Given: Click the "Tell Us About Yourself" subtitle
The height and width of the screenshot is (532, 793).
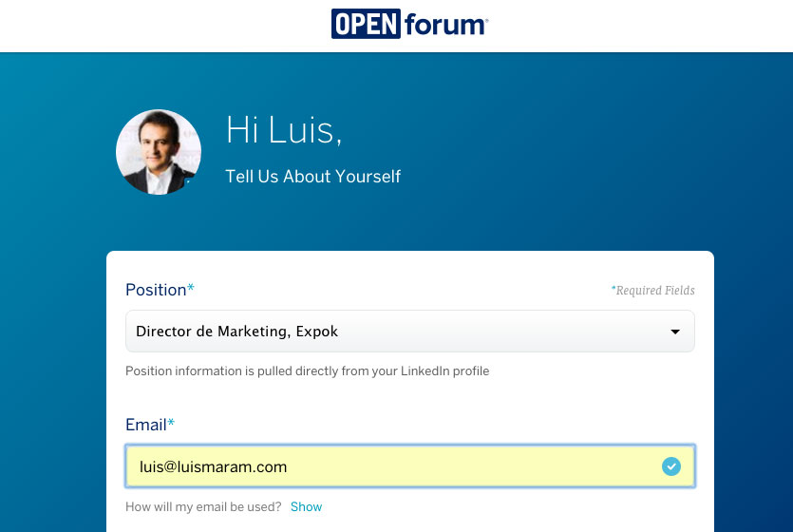Looking at the screenshot, I should coord(312,177).
